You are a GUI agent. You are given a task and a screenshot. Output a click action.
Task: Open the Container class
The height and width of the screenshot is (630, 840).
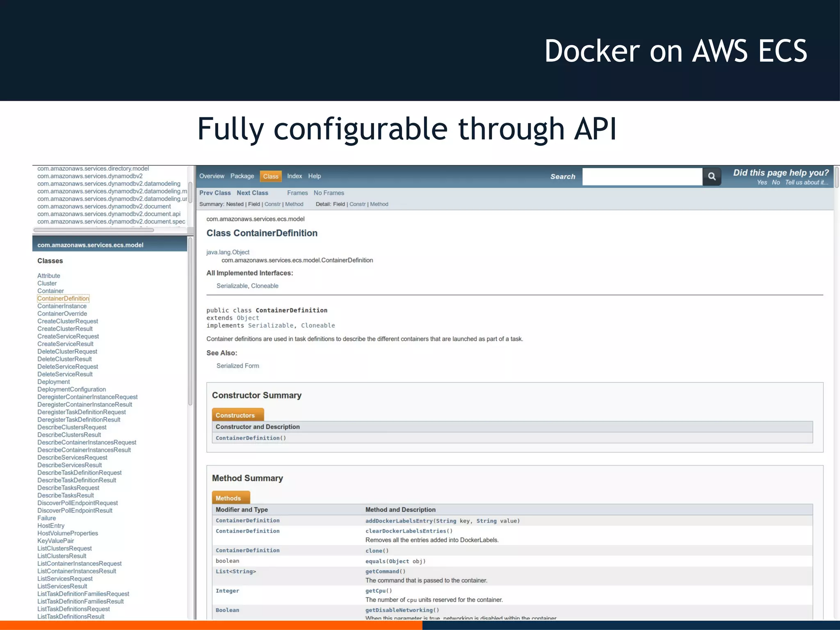(50, 291)
